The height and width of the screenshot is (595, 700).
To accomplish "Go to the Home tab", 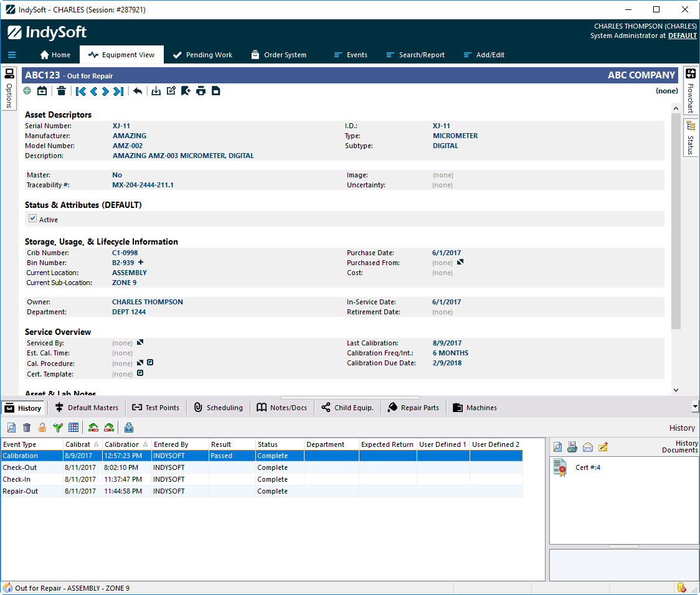I will tap(55, 55).
